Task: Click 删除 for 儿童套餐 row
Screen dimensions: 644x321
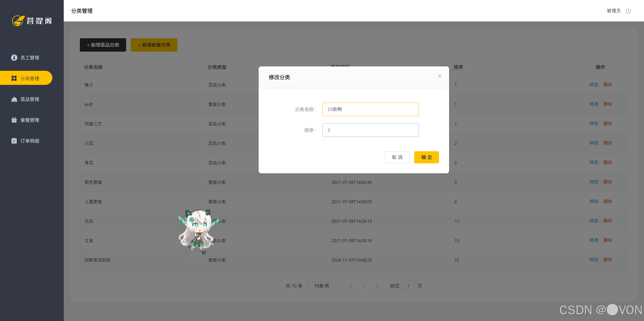Action: [x=608, y=201]
